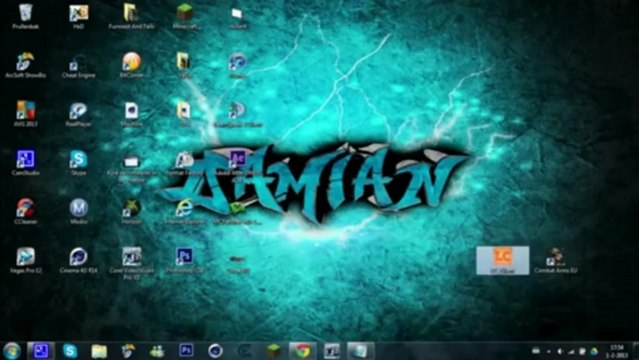
Task: Select the Vegas Pro 12 desktop icon
Action: tap(25, 260)
